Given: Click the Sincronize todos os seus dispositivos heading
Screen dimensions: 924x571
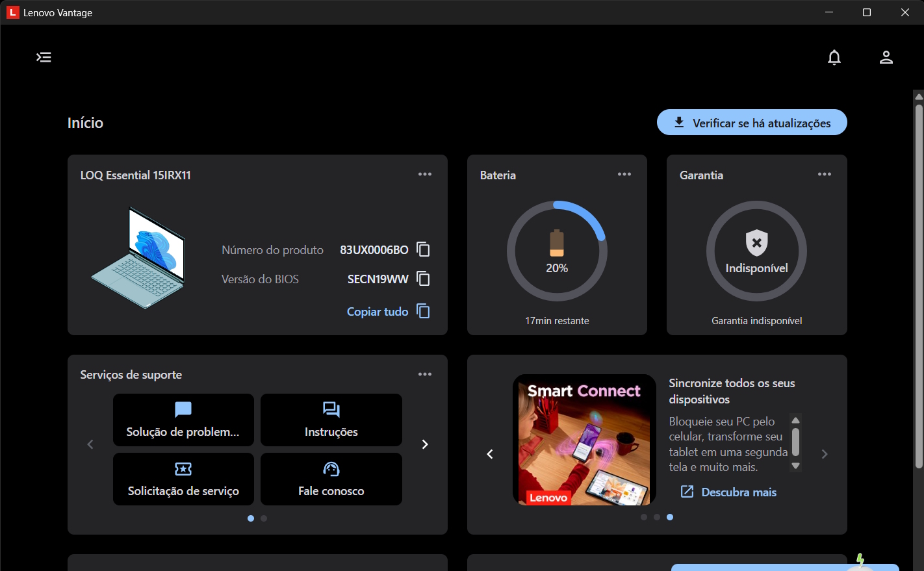Looking at the screenshot, I should point(732,391).
